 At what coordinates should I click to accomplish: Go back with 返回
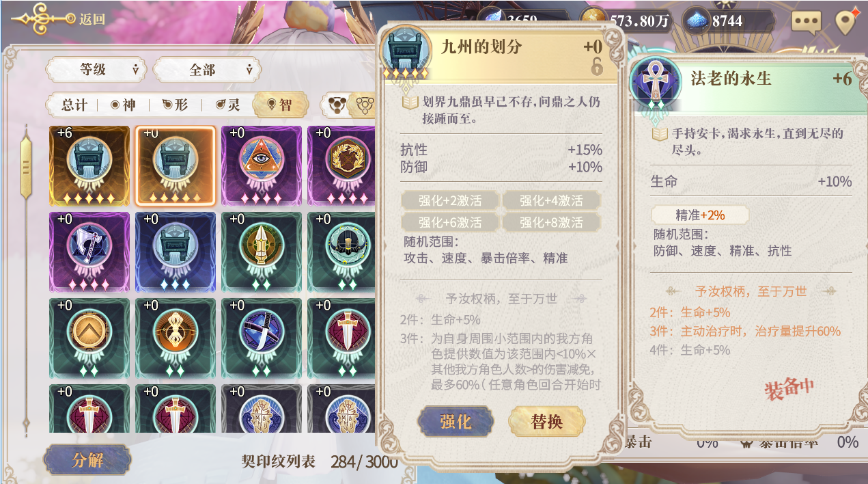click(x=92, y=19)
